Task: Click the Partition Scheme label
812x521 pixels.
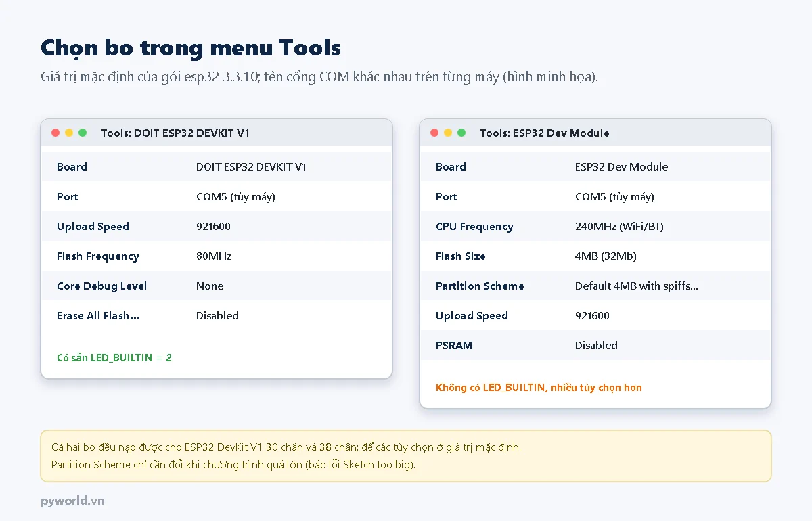Action: (x=480, y=286)
